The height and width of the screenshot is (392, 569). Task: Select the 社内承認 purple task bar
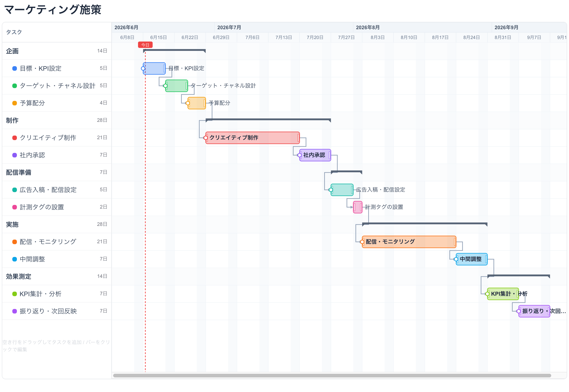pos(315,155)
